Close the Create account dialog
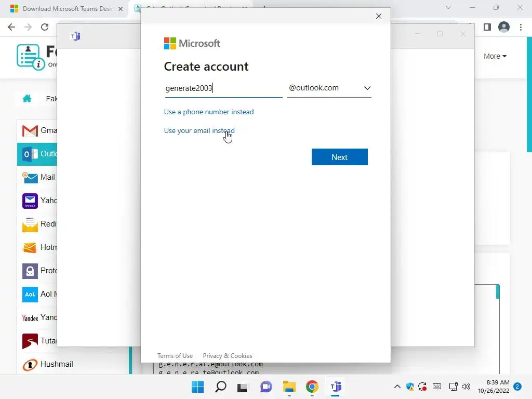The width and height of the screenshot is (532, 399). point(379,16)
